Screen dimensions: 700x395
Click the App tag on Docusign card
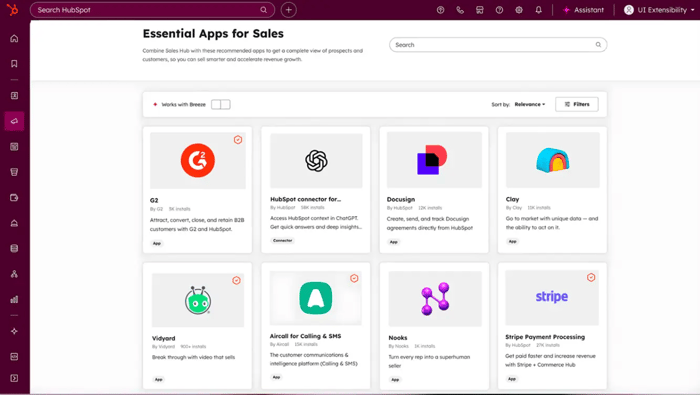point(393,242)
